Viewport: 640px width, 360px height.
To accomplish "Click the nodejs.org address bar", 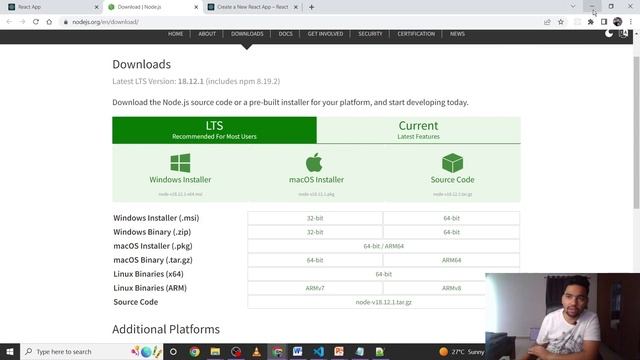I will tap(302, 22).
